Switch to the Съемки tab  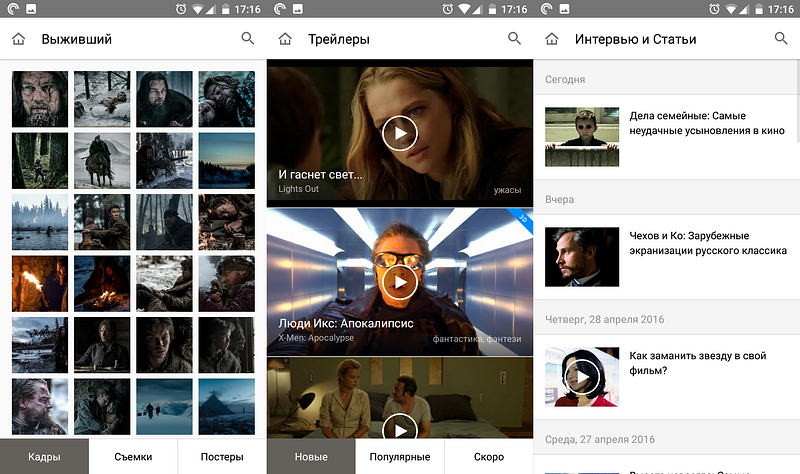tap(133, 457)
